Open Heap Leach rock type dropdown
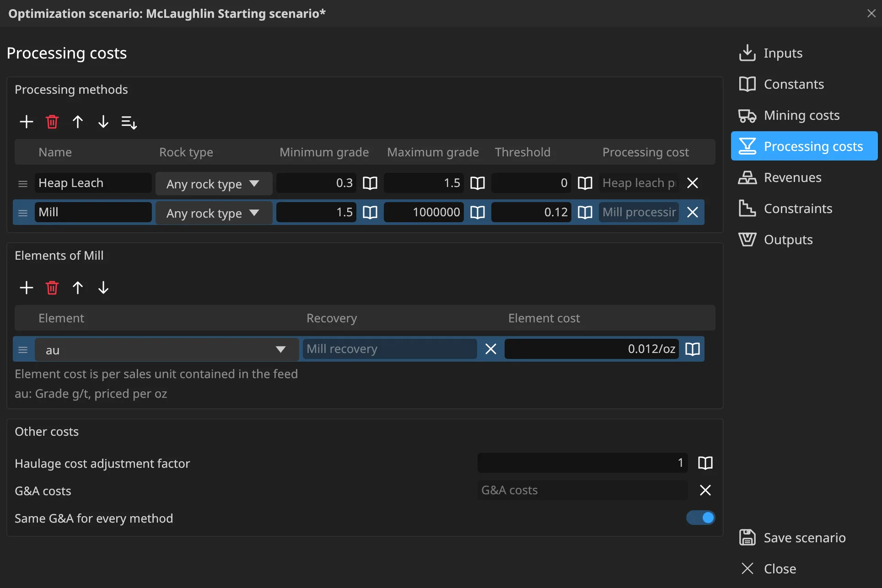882x588 pixels. (214, 183)
